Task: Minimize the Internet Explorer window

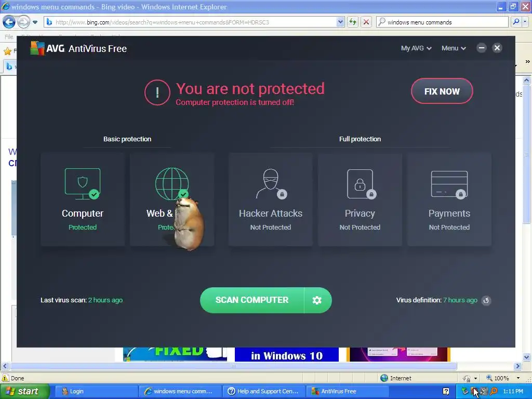Action: pyautogui.click(x=501, y=6)
